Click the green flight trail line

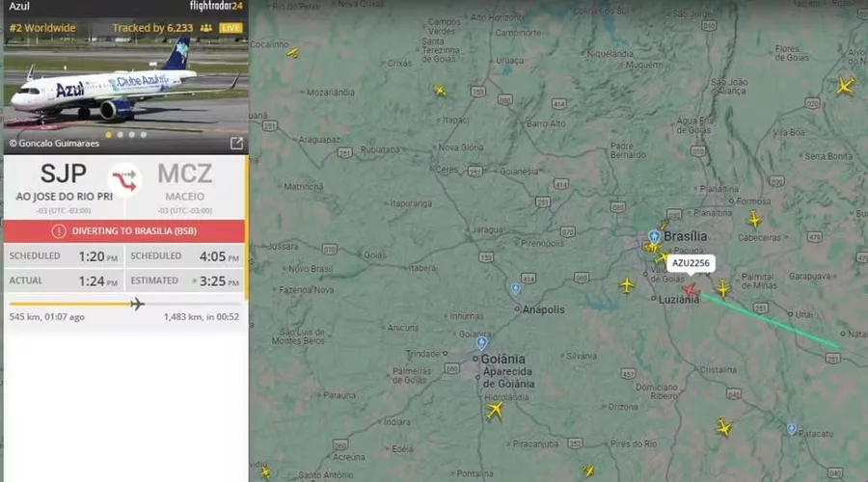(770, 321)
